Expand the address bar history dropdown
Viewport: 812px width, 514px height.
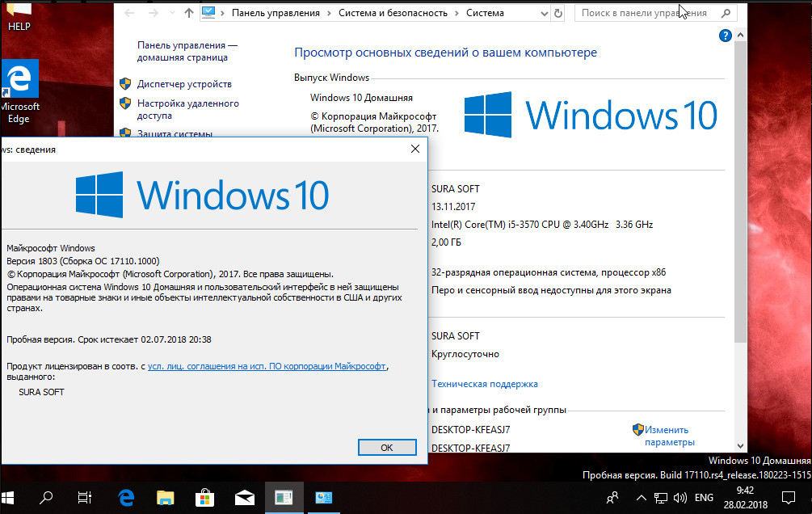click(544, 14)
